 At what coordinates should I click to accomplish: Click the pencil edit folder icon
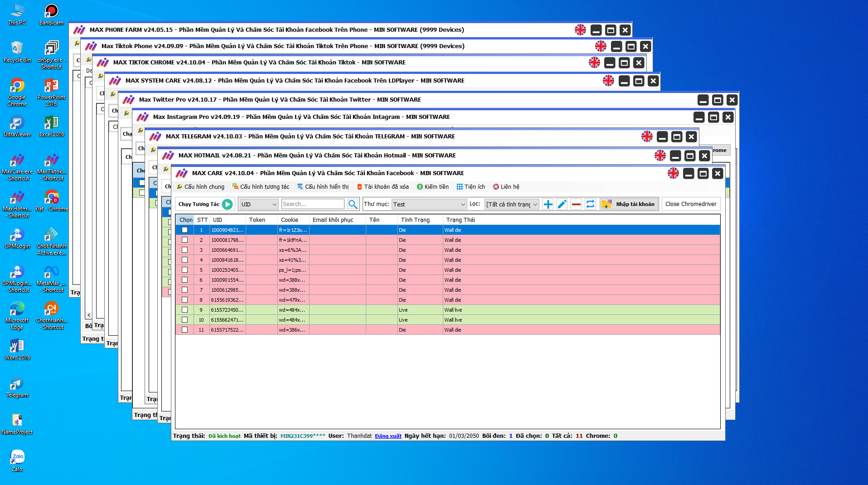point(562,204)
